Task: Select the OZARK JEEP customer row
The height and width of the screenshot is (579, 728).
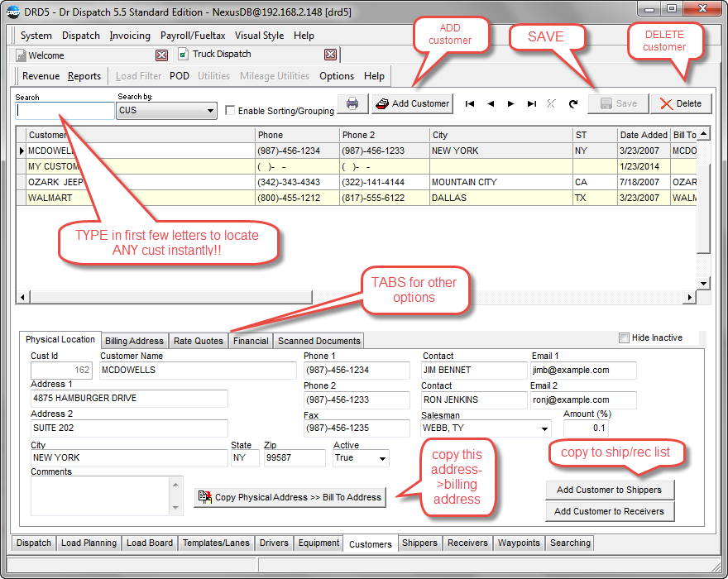Action: click(x=356, y=182)
